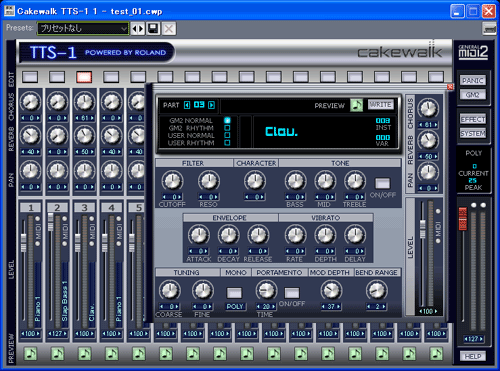Toggle EDIT button for channel 2
Viewport: 500px width, 371px height.
tap(57, 77)
